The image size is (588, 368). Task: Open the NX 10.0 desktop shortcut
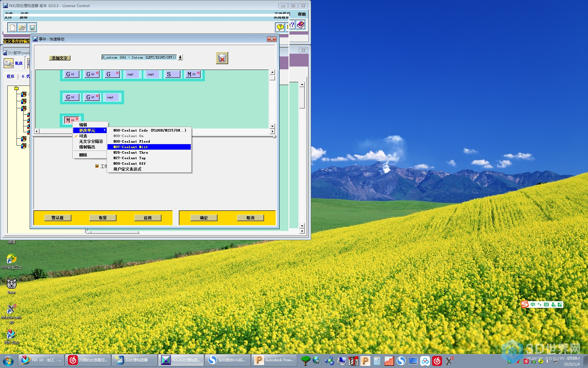(11, 337)
